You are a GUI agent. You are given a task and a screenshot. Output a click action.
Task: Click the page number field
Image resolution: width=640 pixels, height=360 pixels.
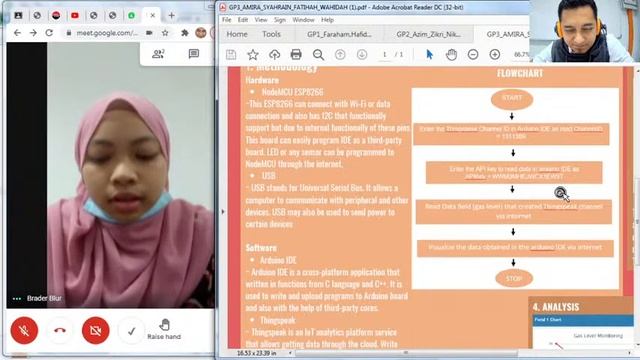coord(384,55)
